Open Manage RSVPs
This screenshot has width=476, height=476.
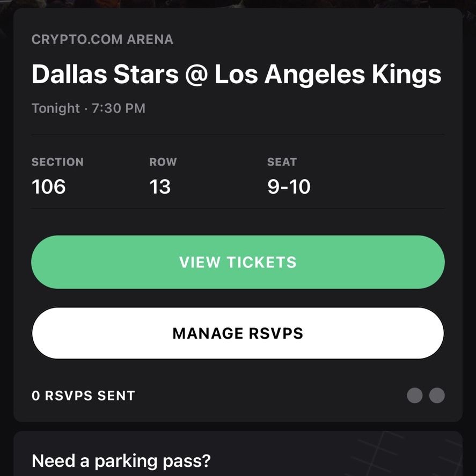tap(238, 333)
